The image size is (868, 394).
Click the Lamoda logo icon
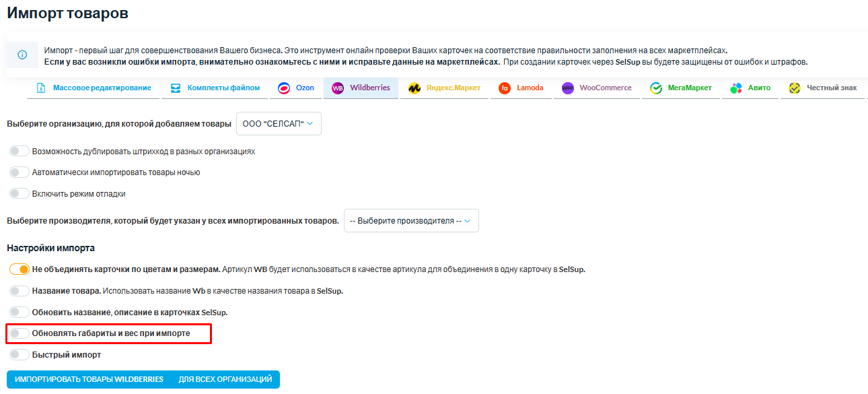505,88
